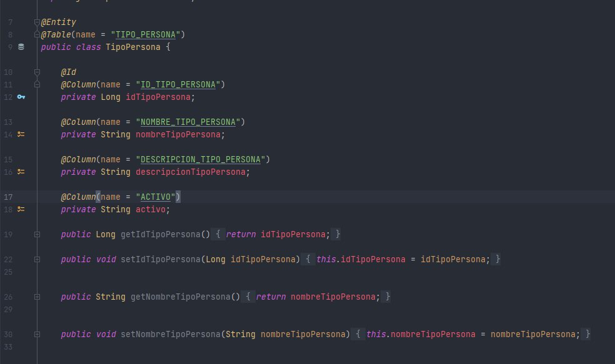
Task: Click the getNombreTipoPersona method name
Action: (181, 297)
